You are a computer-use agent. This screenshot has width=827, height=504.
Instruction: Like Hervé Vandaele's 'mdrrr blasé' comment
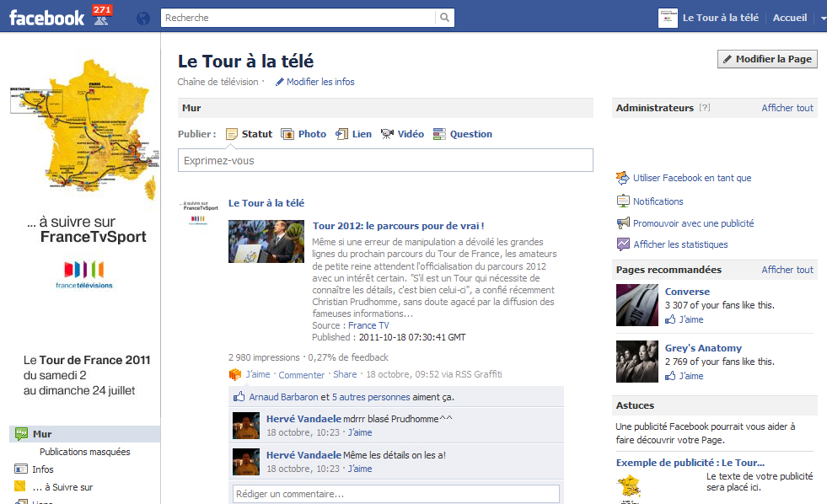[360, 432]
